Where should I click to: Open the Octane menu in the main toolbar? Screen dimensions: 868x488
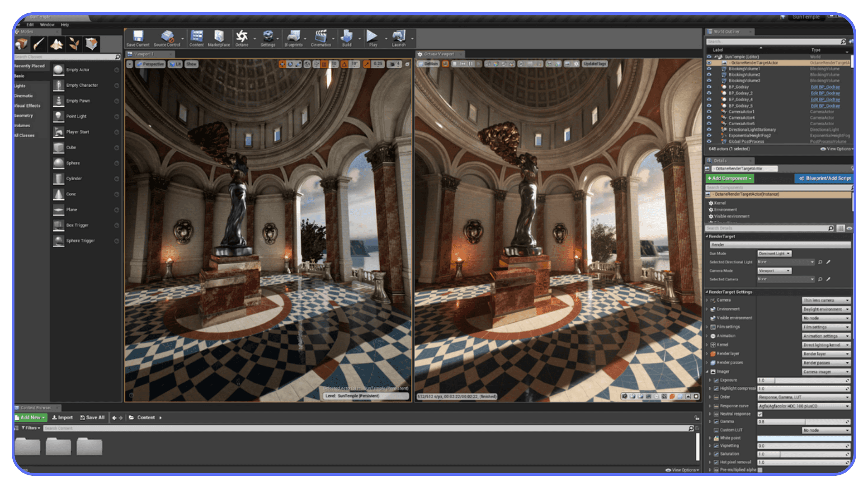click(242, 38)
